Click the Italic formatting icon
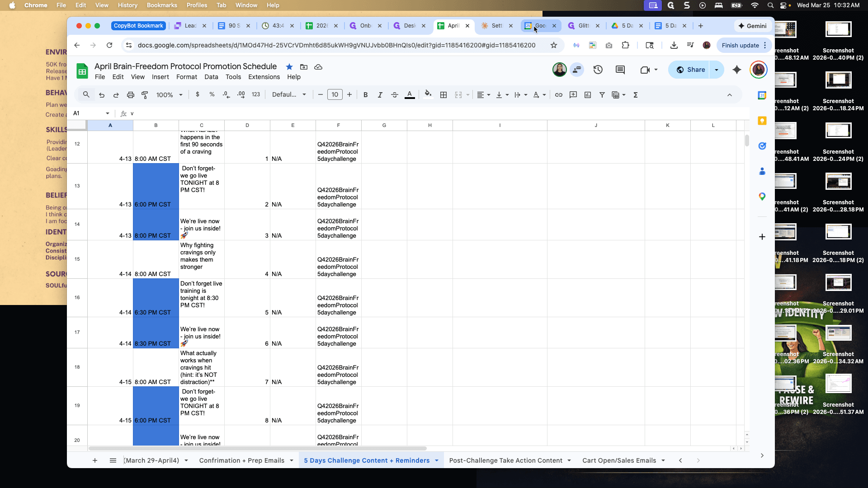The width and height of the screenshot is (868, 488). 380,95
